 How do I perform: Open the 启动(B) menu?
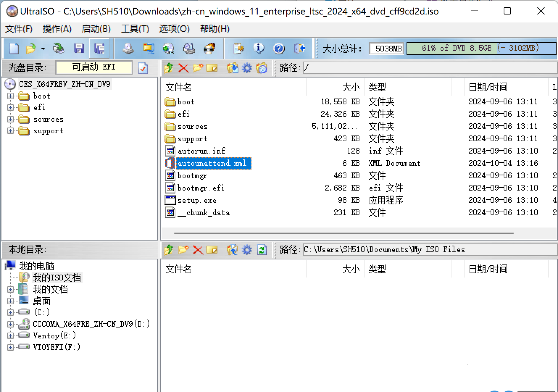point(96,29)
